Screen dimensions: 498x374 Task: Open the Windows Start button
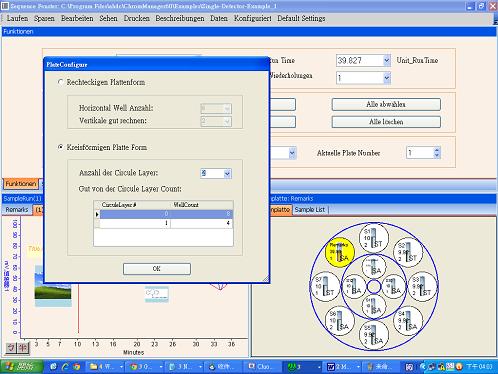22,367
